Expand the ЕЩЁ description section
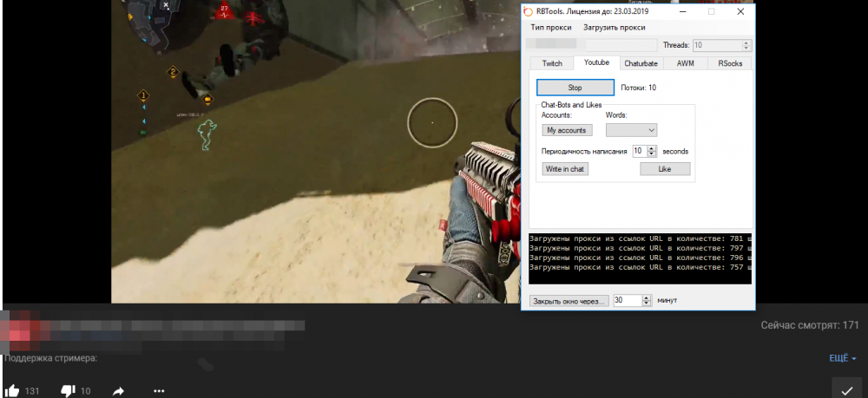 click(x=842, y=358)
